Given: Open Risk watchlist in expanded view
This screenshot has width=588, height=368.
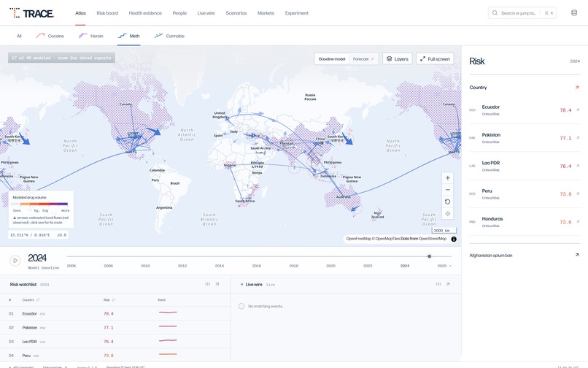Looking at the screenshot, I should coord(217,284).
